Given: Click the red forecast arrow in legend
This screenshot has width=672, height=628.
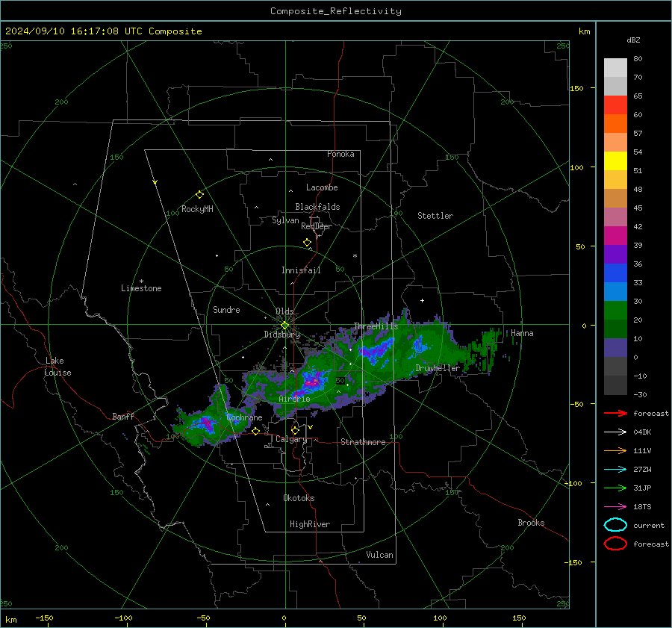Looking at the screenshot, I should 615,413.
